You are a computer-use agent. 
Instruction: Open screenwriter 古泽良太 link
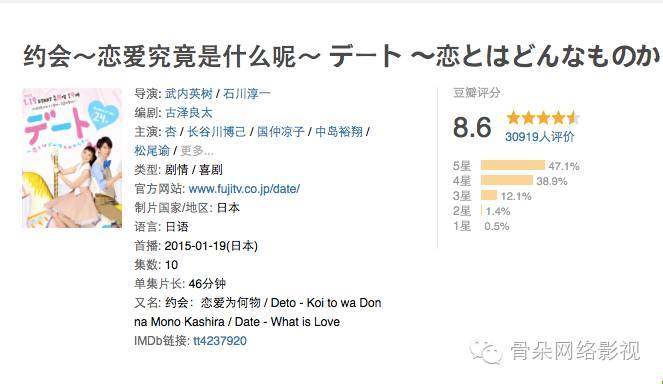click(x=189, y=112)
